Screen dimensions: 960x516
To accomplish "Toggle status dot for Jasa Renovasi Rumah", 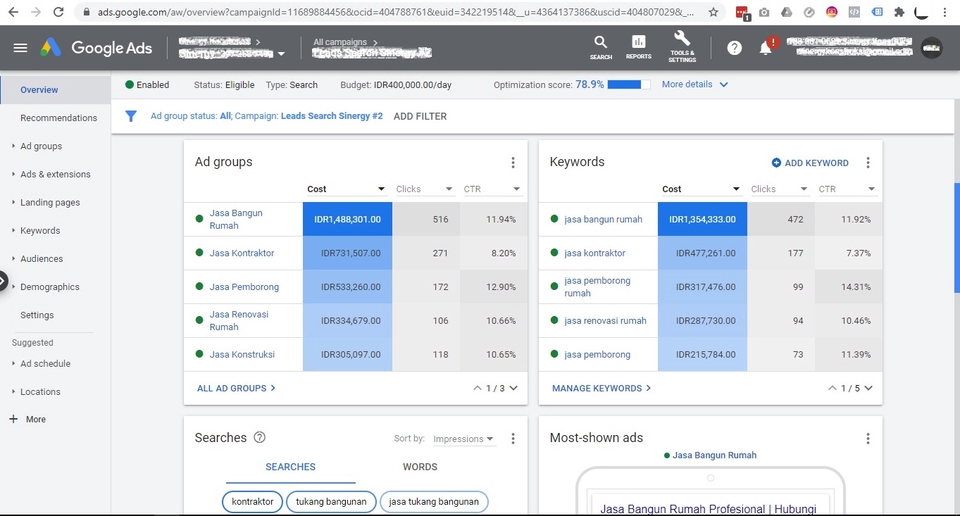I will (199, 320).
